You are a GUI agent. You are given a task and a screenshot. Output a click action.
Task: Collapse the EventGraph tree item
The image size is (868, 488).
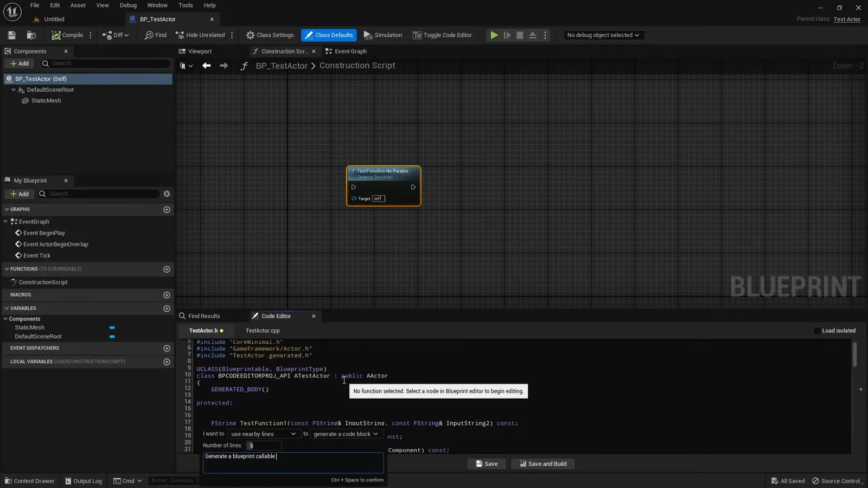click(6, 222)
